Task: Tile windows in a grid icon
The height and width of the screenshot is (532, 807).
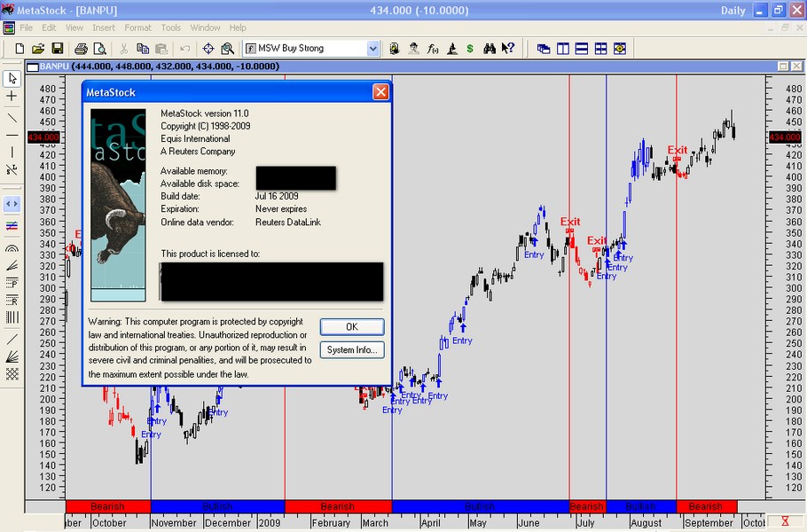Action: (600, 49)
